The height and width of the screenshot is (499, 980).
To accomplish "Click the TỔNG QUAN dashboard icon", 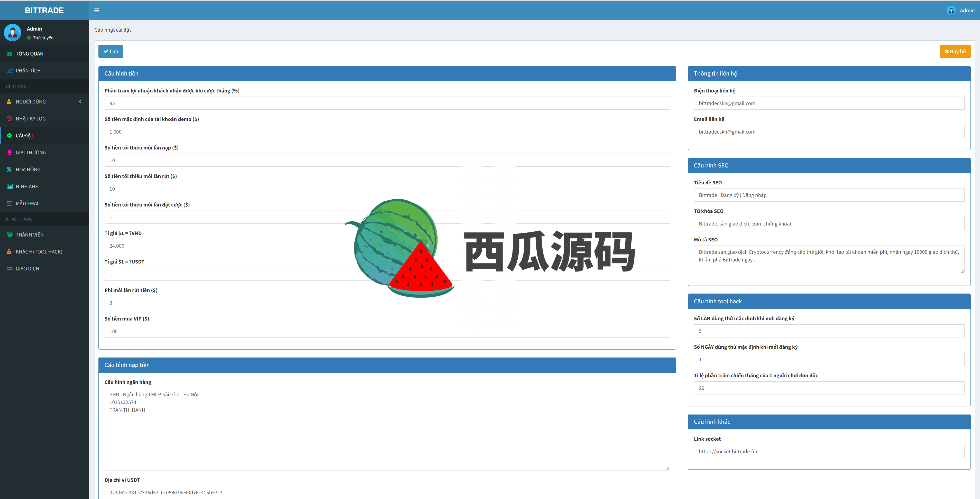I will tap(10, 54).
